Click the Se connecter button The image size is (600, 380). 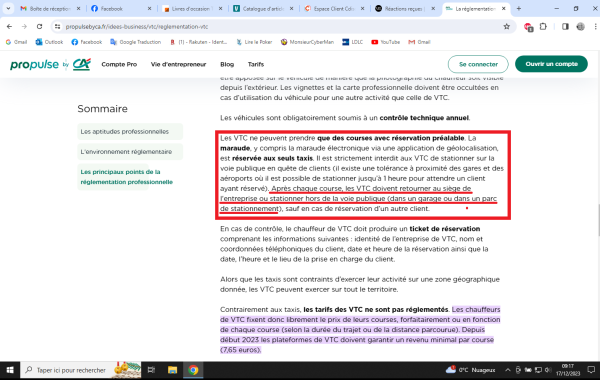tap(478, 64)
